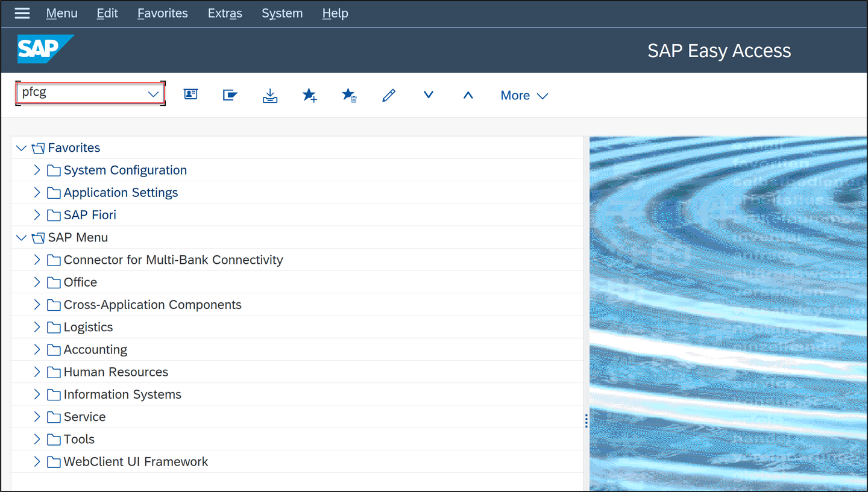Move favorite up with up-arrow icon
Viewport: 868px width, 492px height.
click(468, 95)
